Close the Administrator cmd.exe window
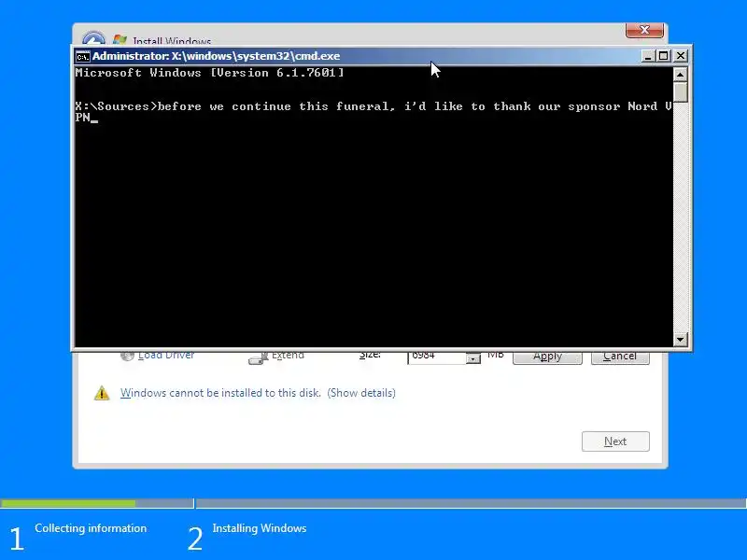Screen dimensions: 747x560 pos(681,56)
